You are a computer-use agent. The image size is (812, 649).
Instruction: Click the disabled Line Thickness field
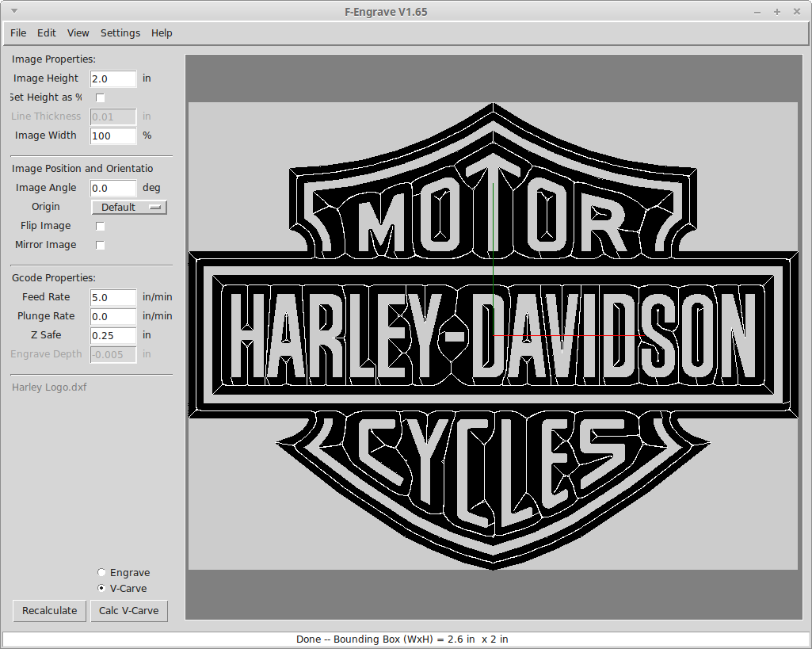tap(113, 116)
